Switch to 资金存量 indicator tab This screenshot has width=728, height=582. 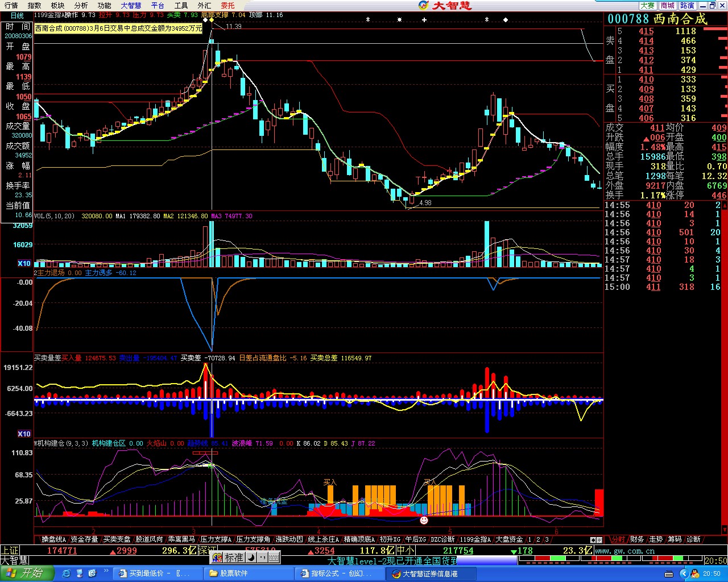(84, 539)
